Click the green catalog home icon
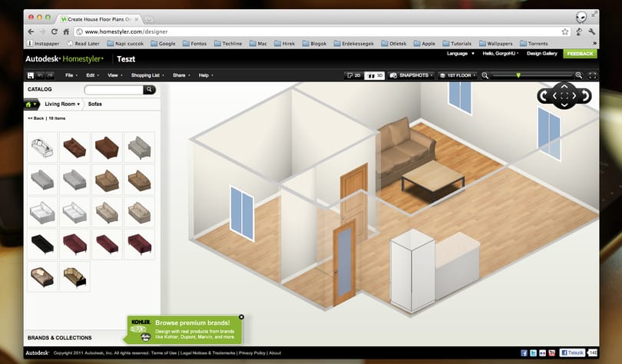The image size is (622, 364). [29, 104]
